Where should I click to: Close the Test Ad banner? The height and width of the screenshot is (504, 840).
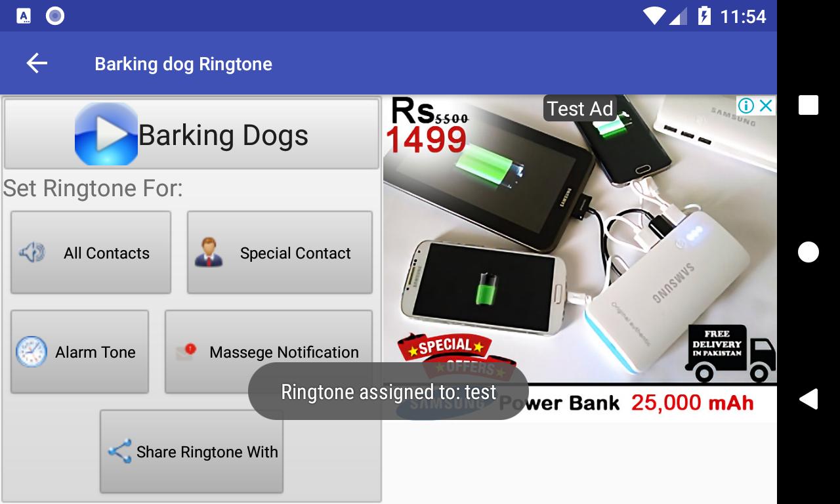pos(766,106)
